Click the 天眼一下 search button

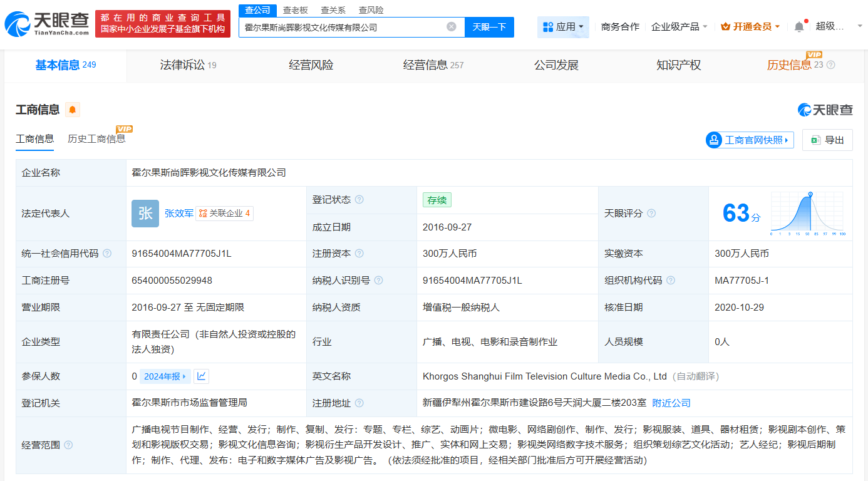point(489,27)
